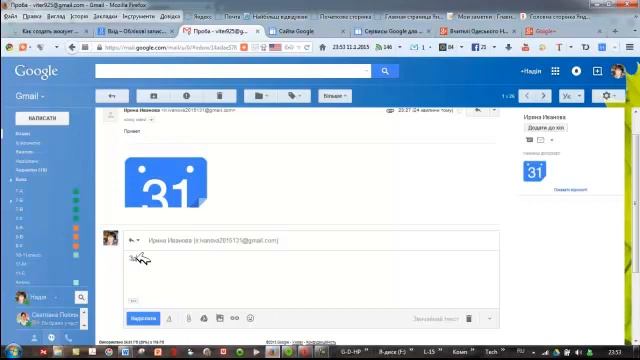Expand the 7-Б label triangle
Viewport: 640px width, 360px height.
point(11,201)
